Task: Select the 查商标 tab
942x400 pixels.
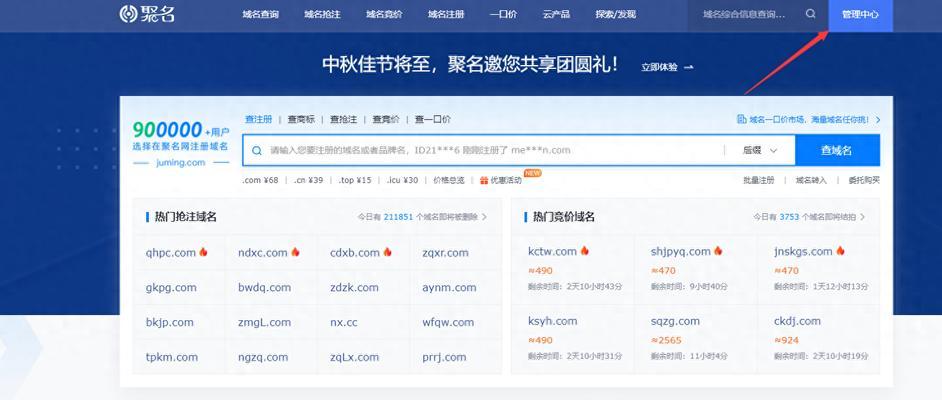Action: click(x=301, y=120)
